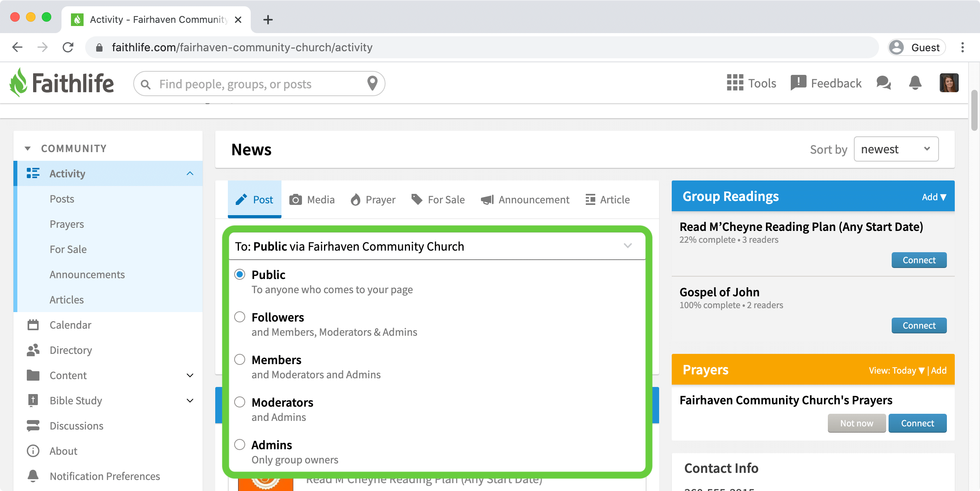Open browser three-dot menu
The height and width of the screenshot is (491, 980).
pos(962,47)
